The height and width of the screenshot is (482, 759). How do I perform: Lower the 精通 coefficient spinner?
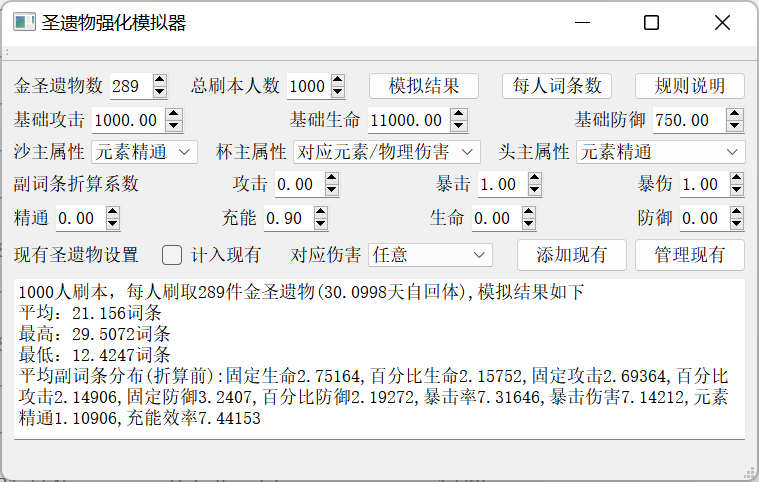tap(112, 224)
